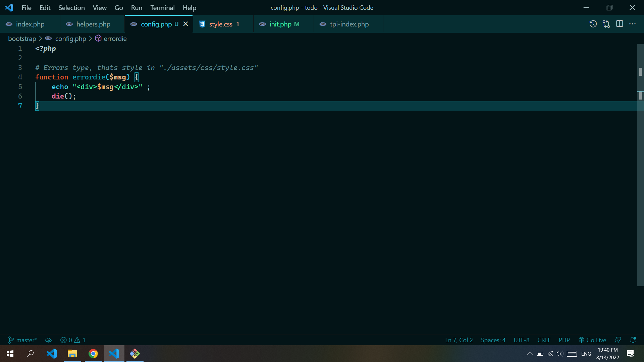This screenshot has width=644, height=362.
Task: Open the touch keyboard icon
Action: click(x=572, y=354)
